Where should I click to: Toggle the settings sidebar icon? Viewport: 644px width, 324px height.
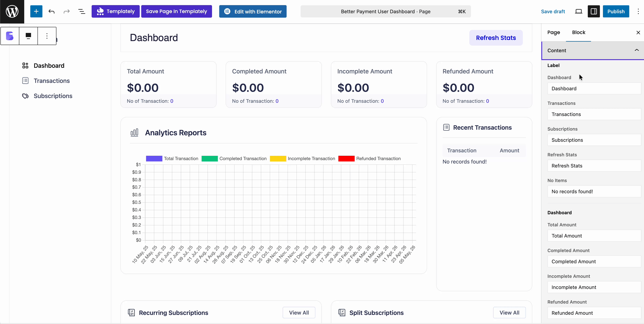[x=594, y=12]
